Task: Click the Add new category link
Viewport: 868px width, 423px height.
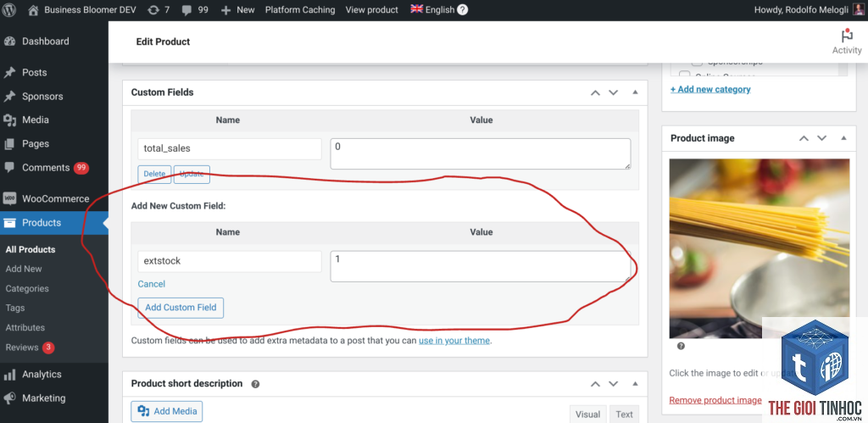Action: (x=710, y=89)
